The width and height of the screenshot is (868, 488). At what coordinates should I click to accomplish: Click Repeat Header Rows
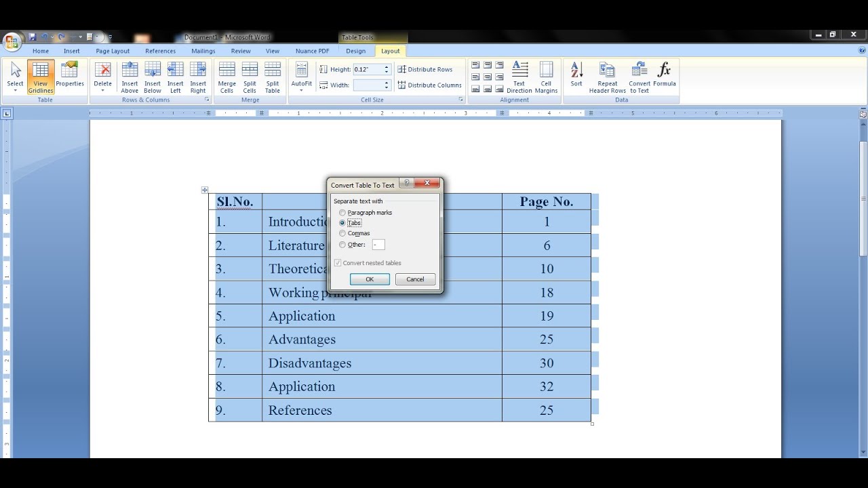(x=608, y=78)
